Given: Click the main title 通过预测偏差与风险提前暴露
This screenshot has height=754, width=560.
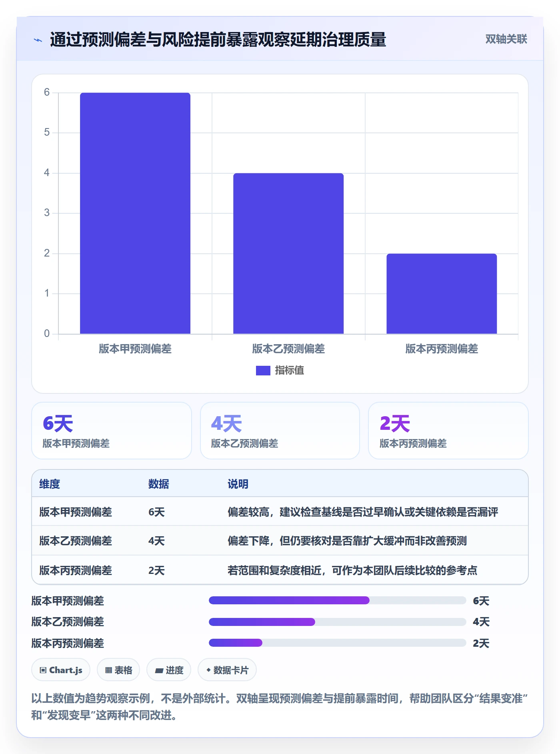Looking at the screenshot, I should [218, 40].
